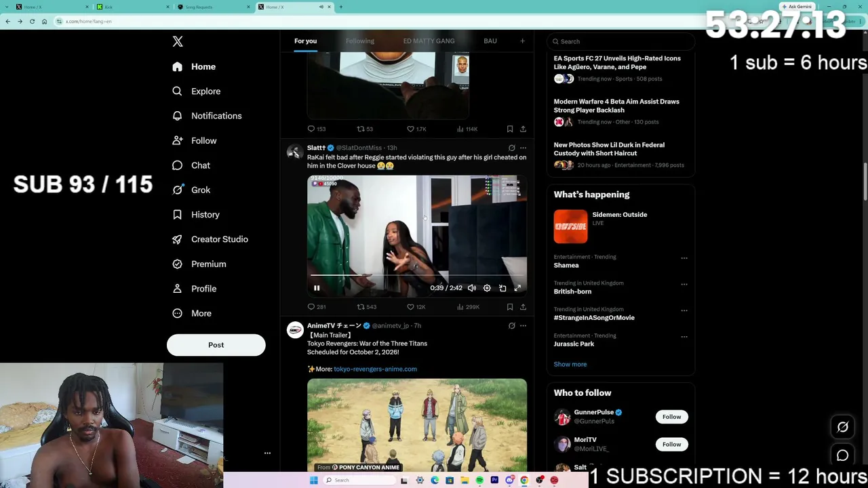The height and width of the screenshot is (488, 868).
Task: Open Grok actions on the Slatt post
Action: [512, 148]
